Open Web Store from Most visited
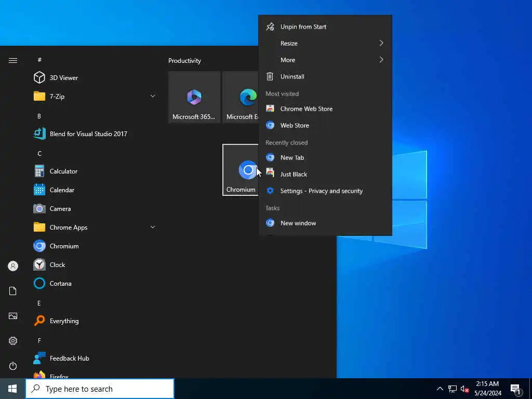 (325, 125)
